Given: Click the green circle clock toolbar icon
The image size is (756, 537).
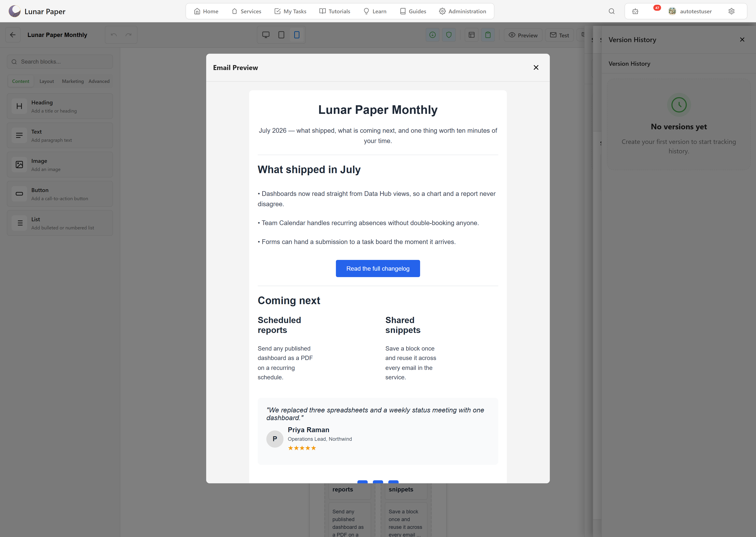Looking at the screenshot, I should point(432,35).
